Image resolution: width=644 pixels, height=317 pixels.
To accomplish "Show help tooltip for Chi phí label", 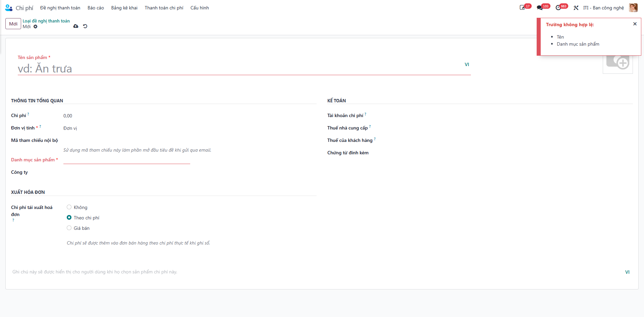I will [28, 114].
